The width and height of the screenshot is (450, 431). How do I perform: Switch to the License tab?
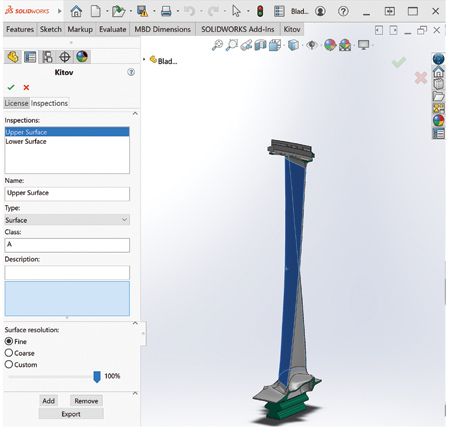click(x=16, y=103)
